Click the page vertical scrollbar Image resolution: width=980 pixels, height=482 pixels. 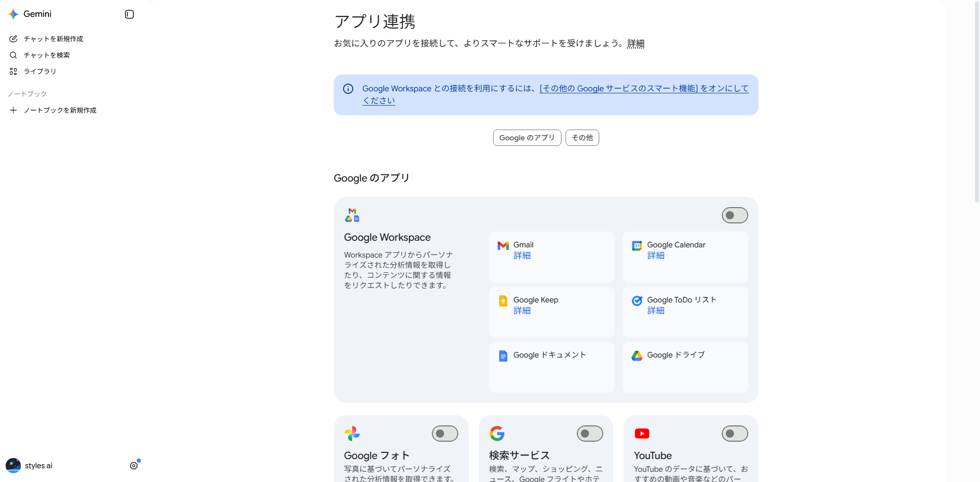[x=976, y=102]
